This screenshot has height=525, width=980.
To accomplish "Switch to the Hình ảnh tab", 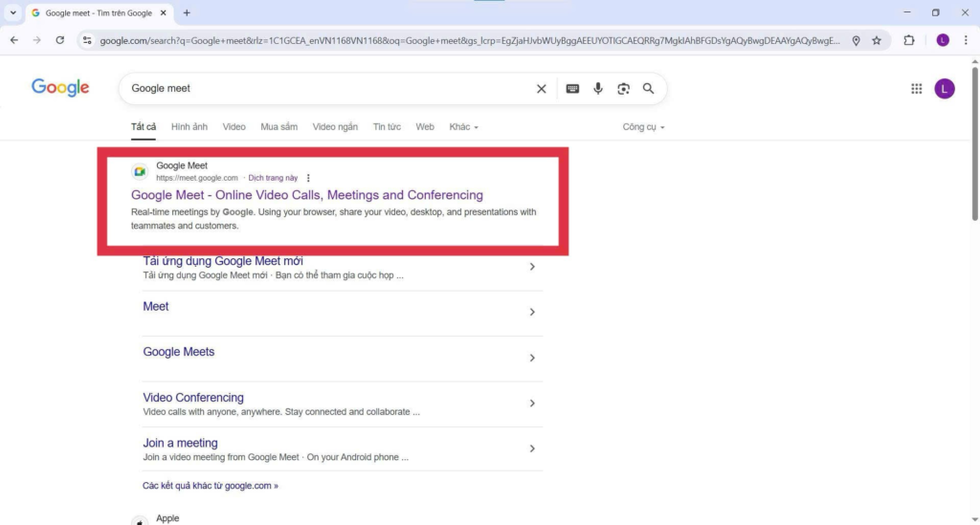I will click(189, 127).
